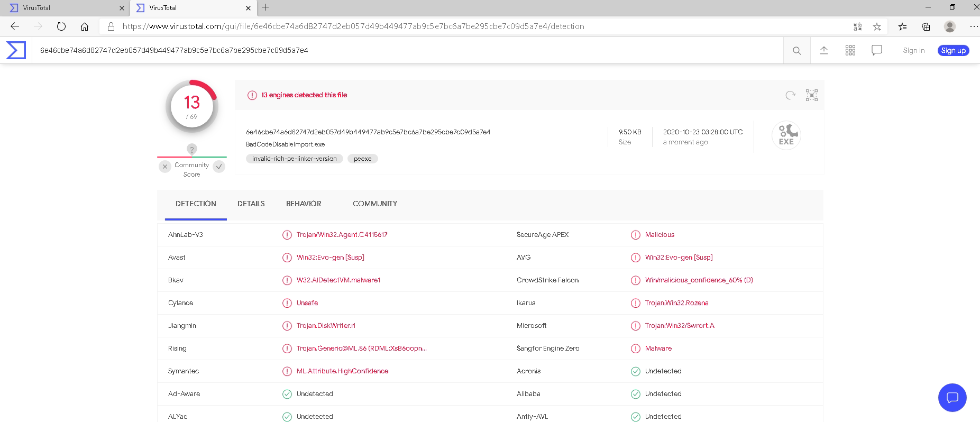Open the browser settings ellipsis menu
The image size is (980, 422).
pyautogui.click(x=974, y=26)
